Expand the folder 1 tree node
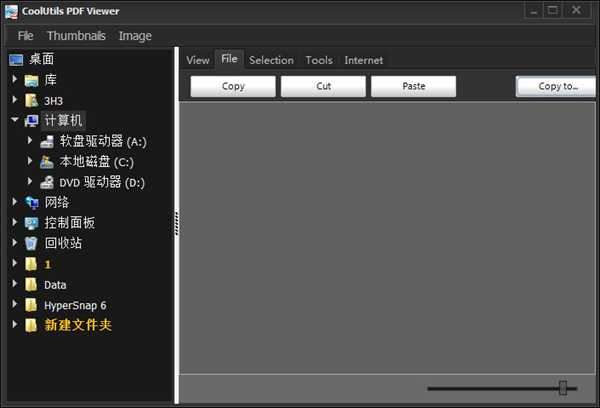The height and width of the screenshot is (408, 600). tap(15, 263)
